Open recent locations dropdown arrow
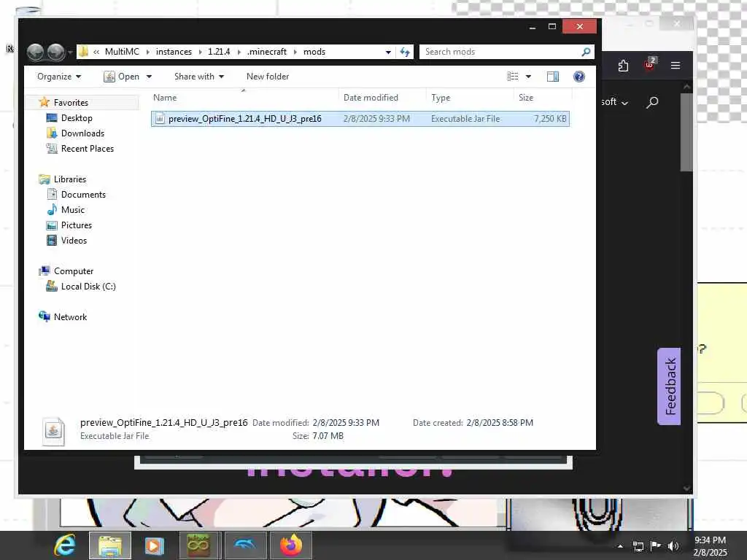This screenshot has width=747, height=560. point(70,52)
